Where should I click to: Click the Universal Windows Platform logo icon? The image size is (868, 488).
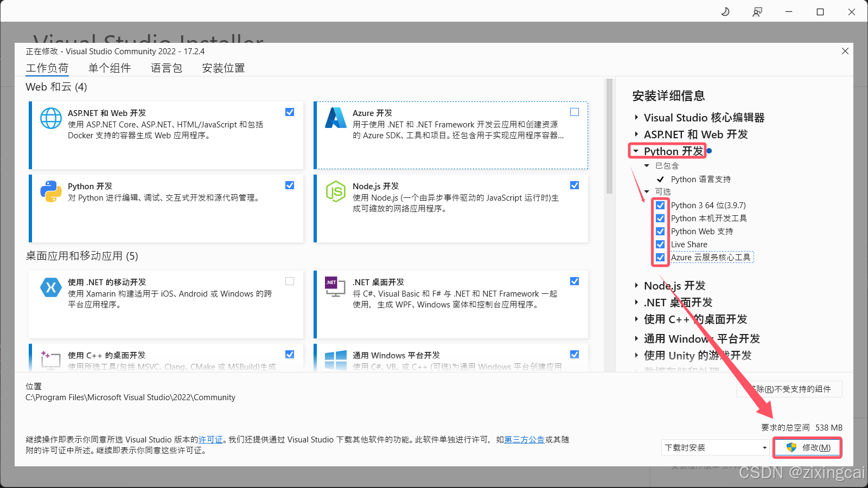tap(336, 361)
